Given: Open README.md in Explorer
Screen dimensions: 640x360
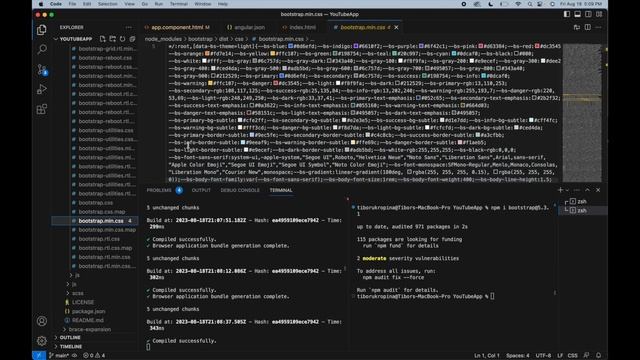Looking at the screenshot, I should (x=88, y=320).
